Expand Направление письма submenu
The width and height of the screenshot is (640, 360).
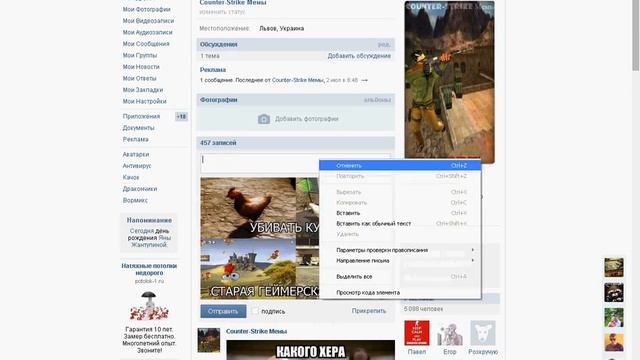coord(400,260)
